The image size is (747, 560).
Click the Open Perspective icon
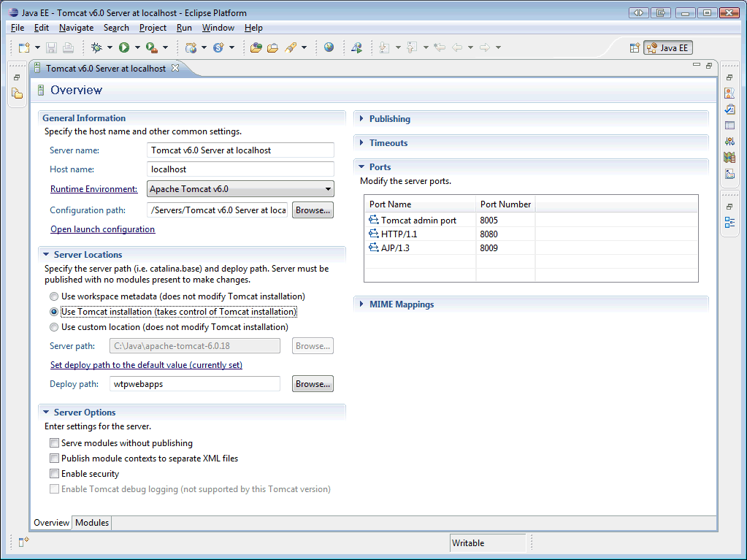pyautogui.click(x=635, y=47)
